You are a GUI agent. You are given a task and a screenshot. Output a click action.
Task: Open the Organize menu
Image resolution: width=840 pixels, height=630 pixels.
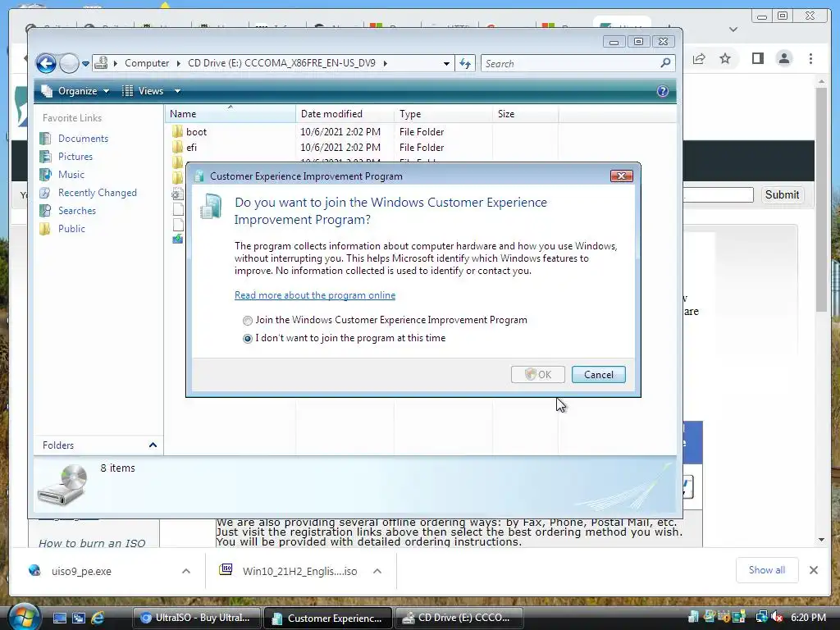(x=75, y=91)
